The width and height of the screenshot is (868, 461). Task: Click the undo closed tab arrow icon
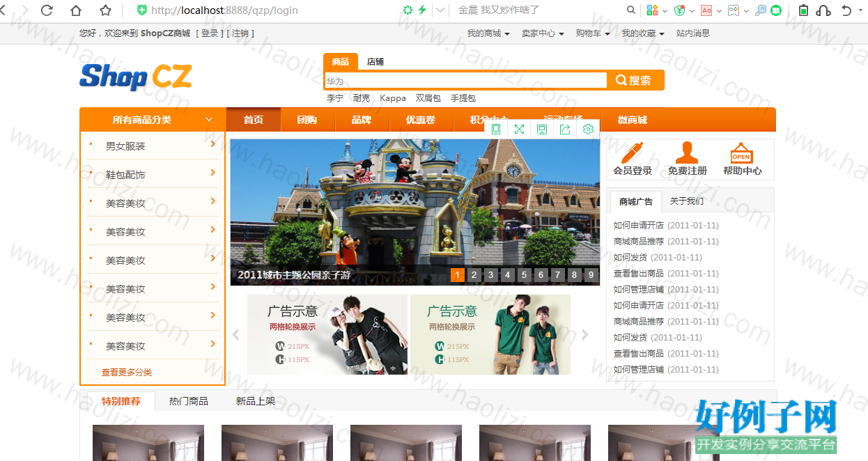846,10
